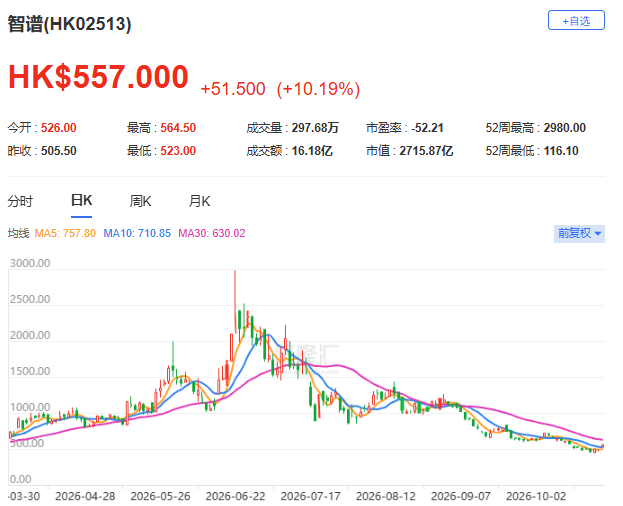Image resolution: width=623 pixels, height=506 pixels.
Task: Click the 2026-06-22 date axis label
Action: point(236,496)
